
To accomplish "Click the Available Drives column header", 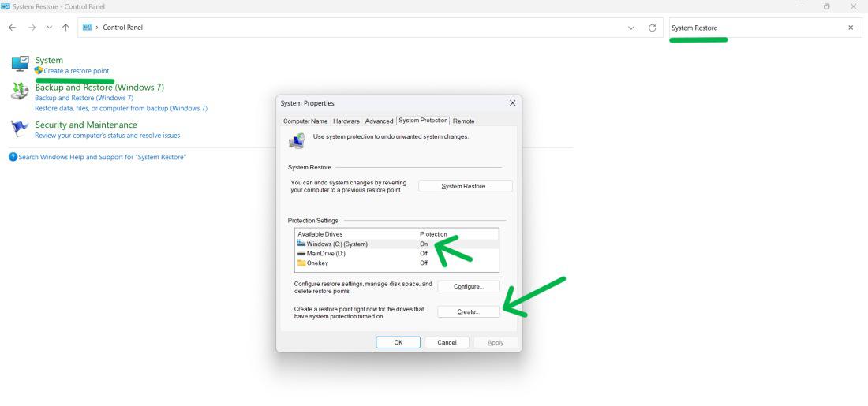I will click(356, 234).
